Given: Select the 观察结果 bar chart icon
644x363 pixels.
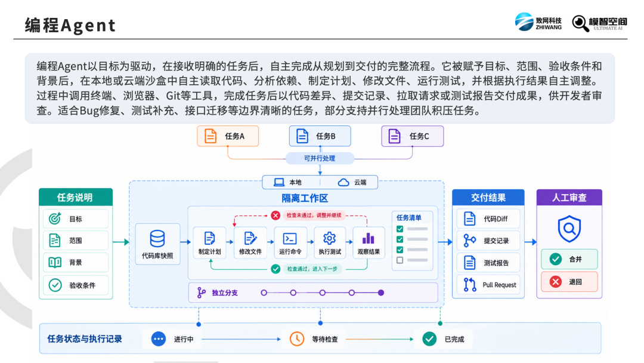Looking at the screenshot, I should click(369, 238).
